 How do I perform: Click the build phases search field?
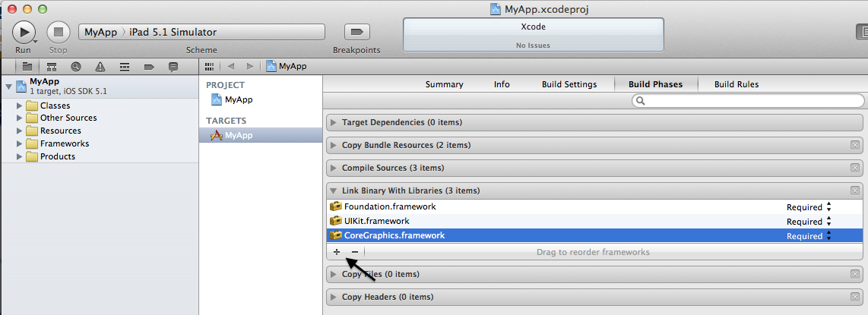(748, 101)
